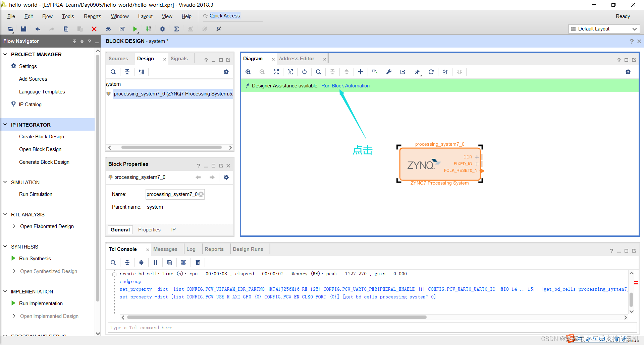The height and width of the screenshot is (345, 644).
Task: Click the Search icon in Design panel
Action: tap(113, 72)
